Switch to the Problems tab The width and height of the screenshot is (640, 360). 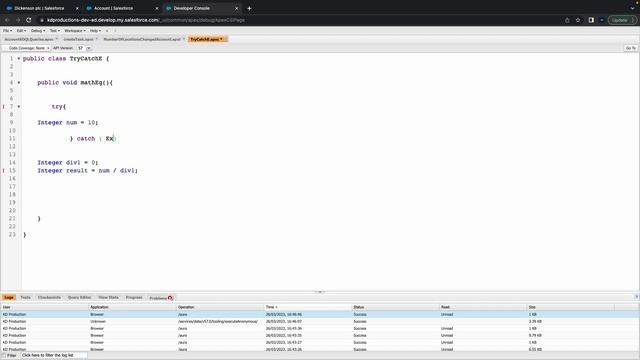(161, 298)
